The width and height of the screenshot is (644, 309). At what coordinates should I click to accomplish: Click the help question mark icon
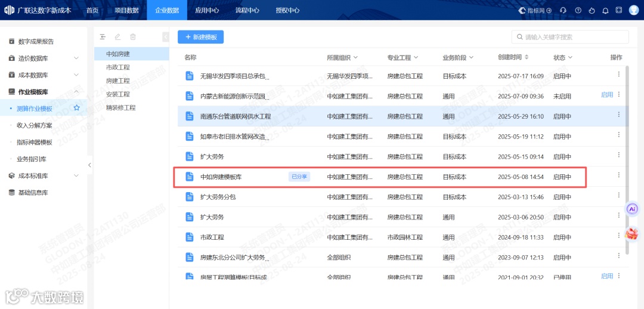coord(578,10)
